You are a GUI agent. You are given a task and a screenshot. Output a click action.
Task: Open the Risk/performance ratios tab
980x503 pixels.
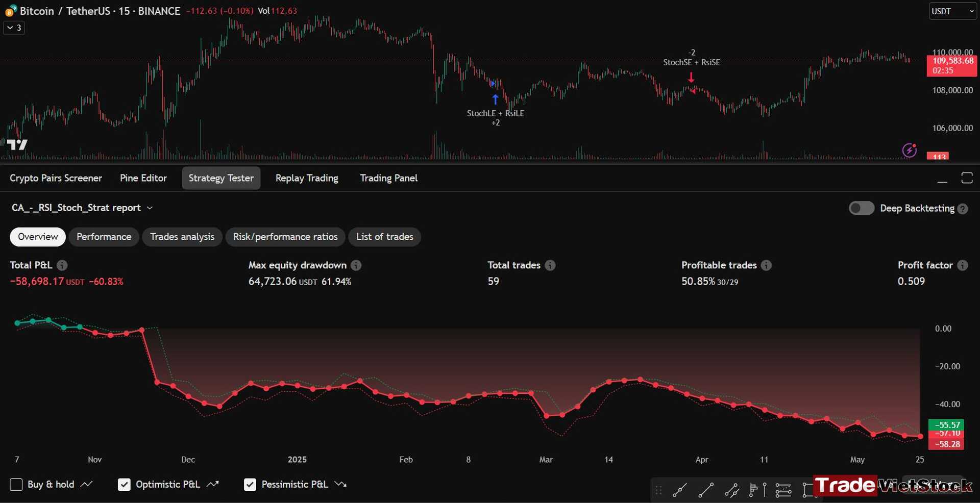pyautogui.click(x=285, y=237)
